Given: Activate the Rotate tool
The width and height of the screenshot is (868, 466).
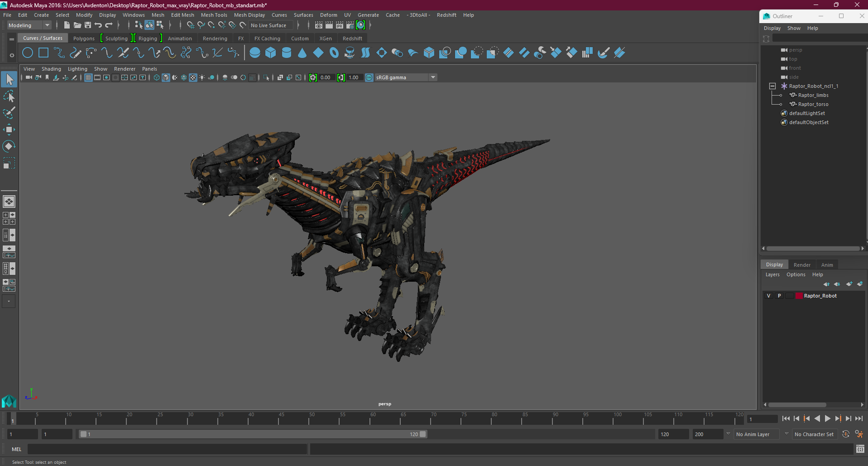Looking at the screenshot, I should tap(9, 146).
